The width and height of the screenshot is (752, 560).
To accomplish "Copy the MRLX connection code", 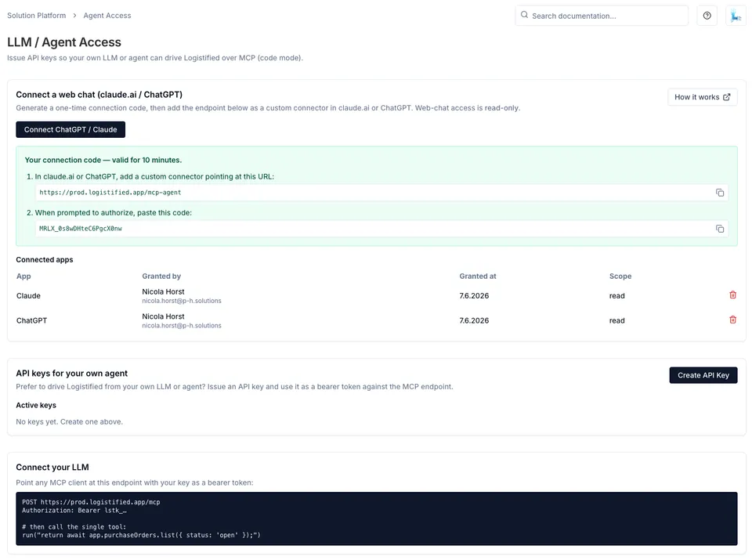I will [x=719, y=229].
